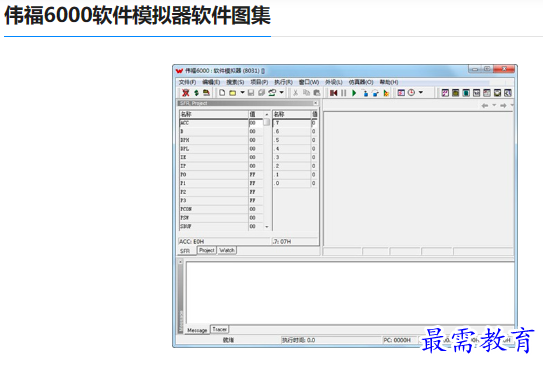Select the DPH register row

(x=221, y=140)
